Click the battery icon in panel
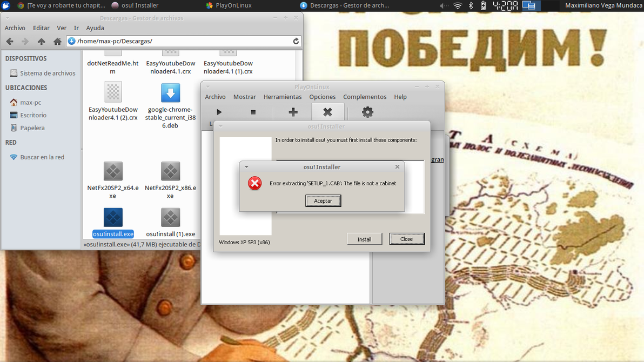Screen dimensions: 644x362 pyautogui.click(x=484, y=5)
